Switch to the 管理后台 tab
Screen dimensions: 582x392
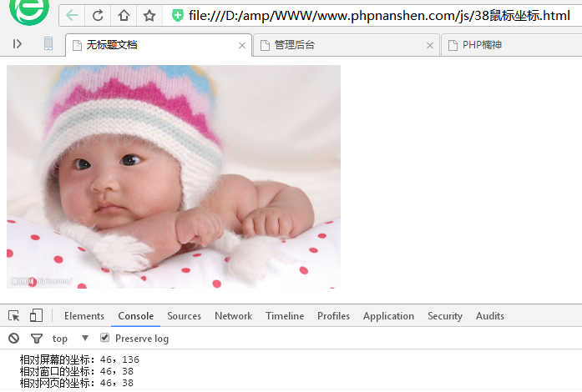pos(347,45)
